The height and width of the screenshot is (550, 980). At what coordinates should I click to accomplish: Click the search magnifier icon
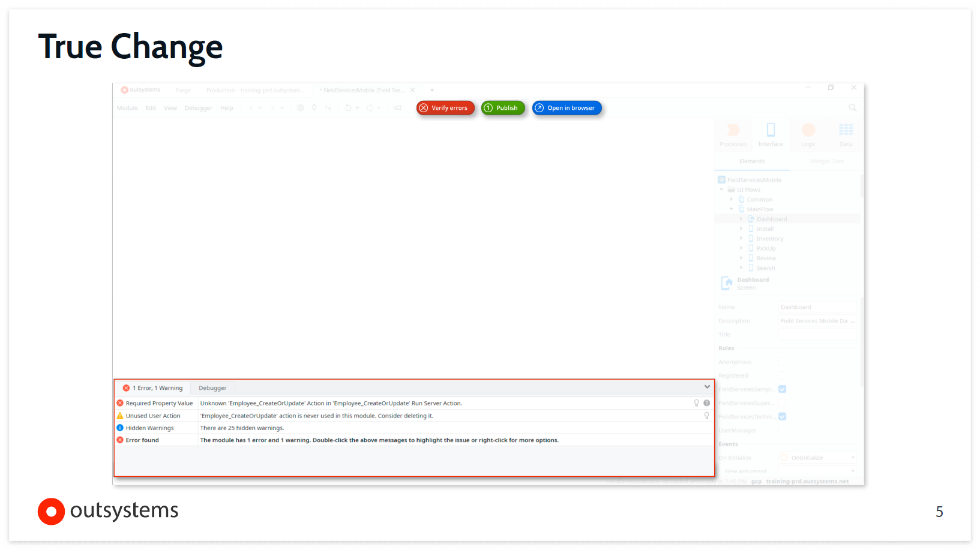852,108
